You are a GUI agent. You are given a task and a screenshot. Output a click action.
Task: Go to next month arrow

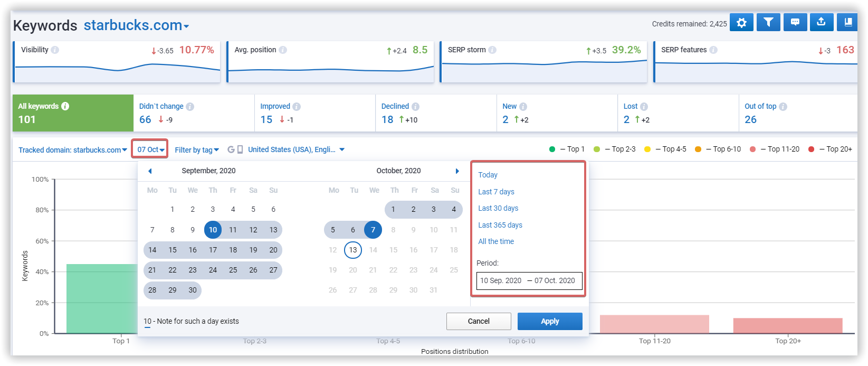click(457, 171)
